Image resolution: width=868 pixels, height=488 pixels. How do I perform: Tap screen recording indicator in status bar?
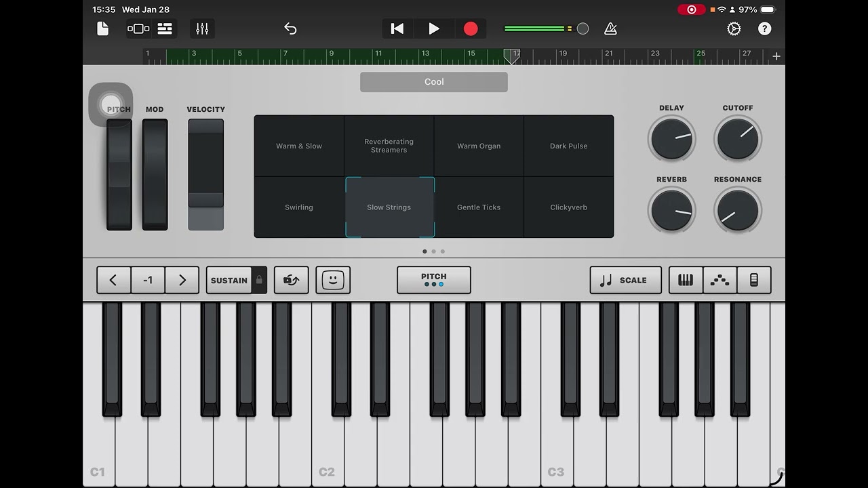[692, 9]
